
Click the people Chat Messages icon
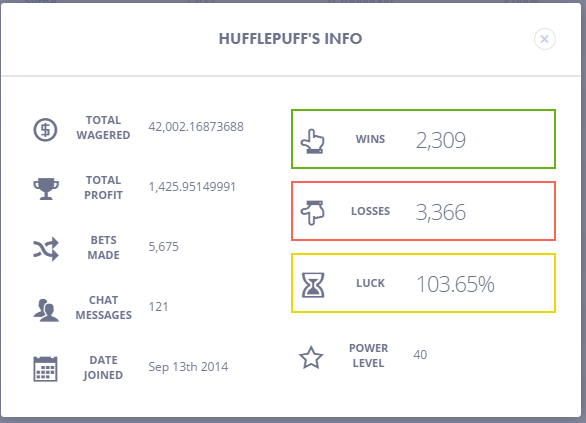click(x=46, y=310)
